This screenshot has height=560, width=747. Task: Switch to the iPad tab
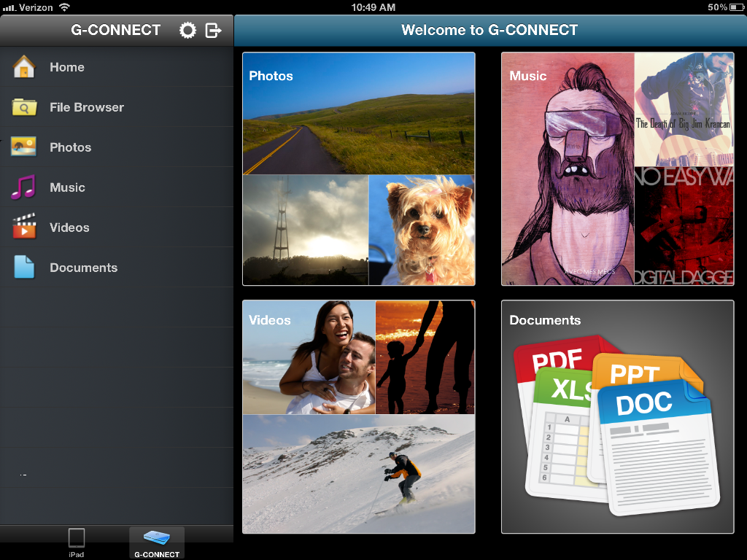point(77,542)
